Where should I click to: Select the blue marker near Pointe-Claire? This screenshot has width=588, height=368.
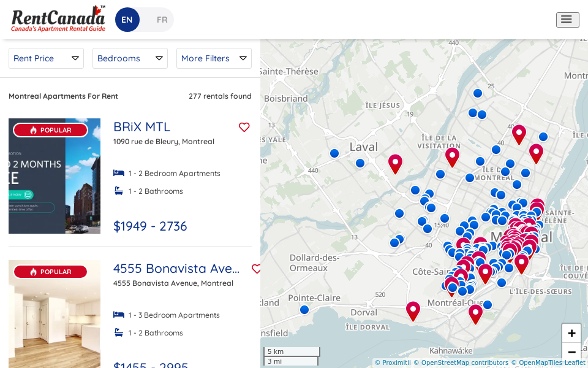tap(304, 310)
